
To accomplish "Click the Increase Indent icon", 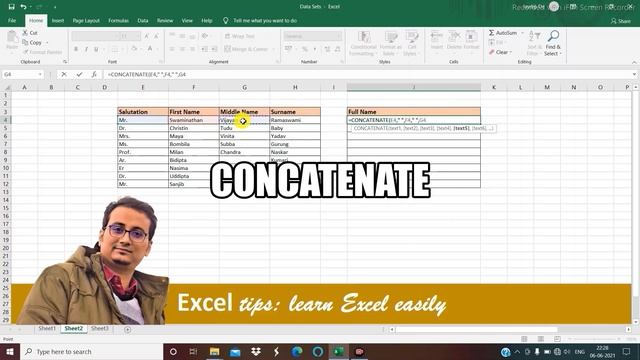I will 214,49.
